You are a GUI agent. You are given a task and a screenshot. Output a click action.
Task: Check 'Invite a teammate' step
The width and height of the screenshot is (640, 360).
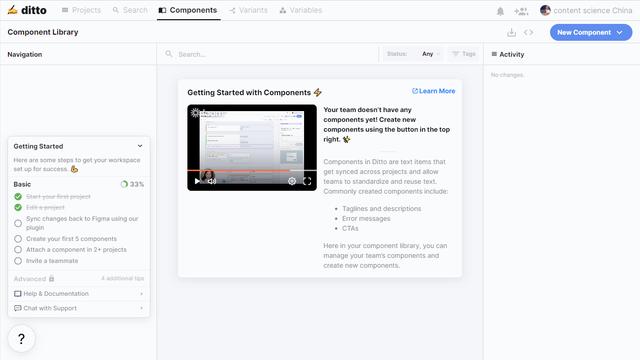click(x=18, y=261)
